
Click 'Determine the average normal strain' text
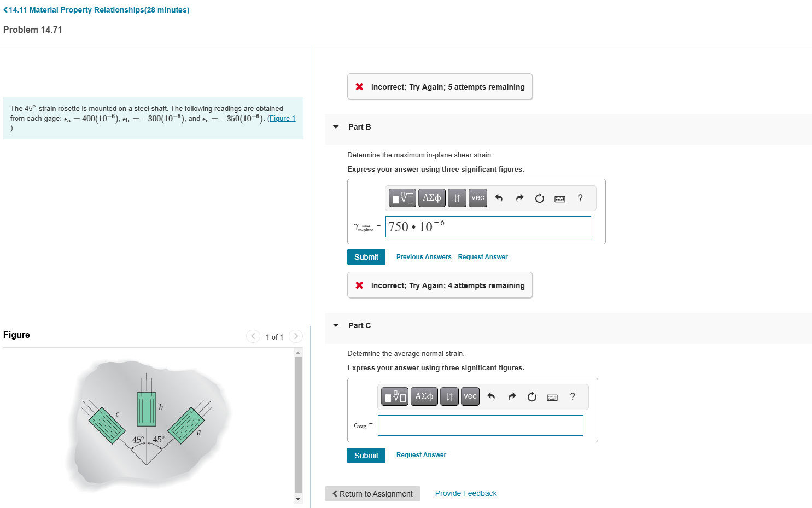[x=406, y=354]
